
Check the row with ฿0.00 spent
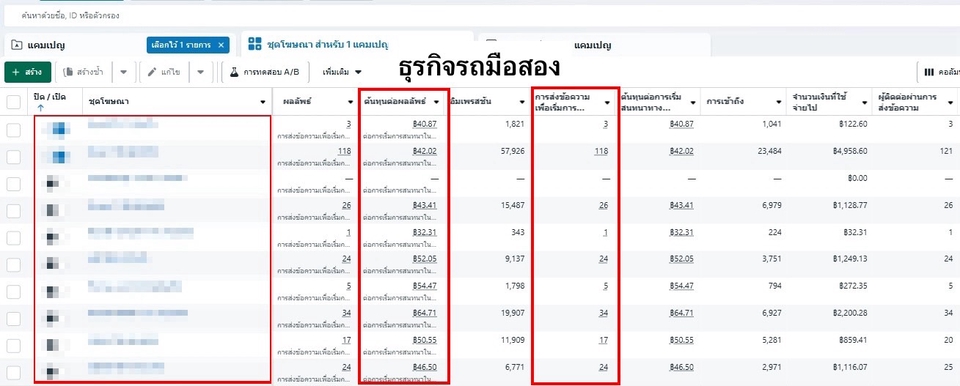click(x=13, y=184)
